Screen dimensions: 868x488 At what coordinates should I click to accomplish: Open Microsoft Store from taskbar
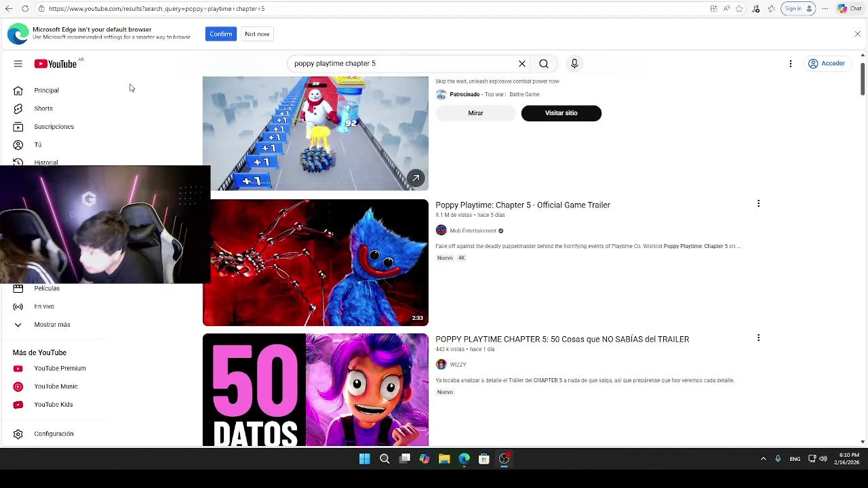tap(484, 459)
